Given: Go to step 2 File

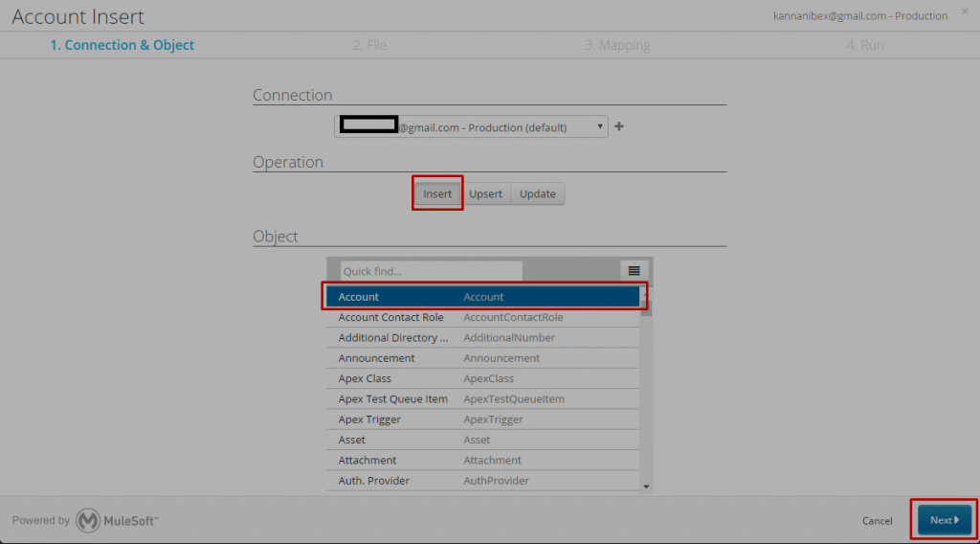Looking at the screenshot, I should [369, 45].
